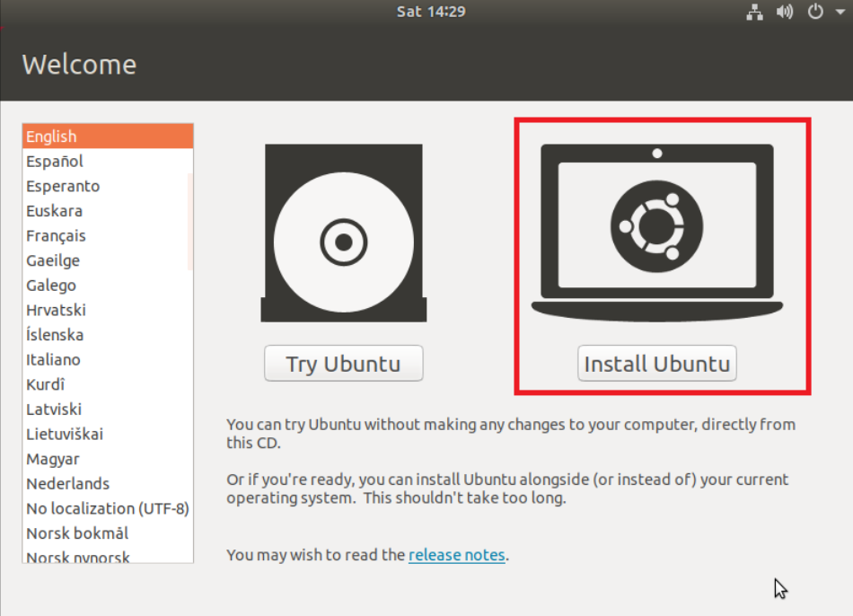Viewport: 853px width, 616px height.
Task: Open the release notes link
Action: click(x=457, y=555)
